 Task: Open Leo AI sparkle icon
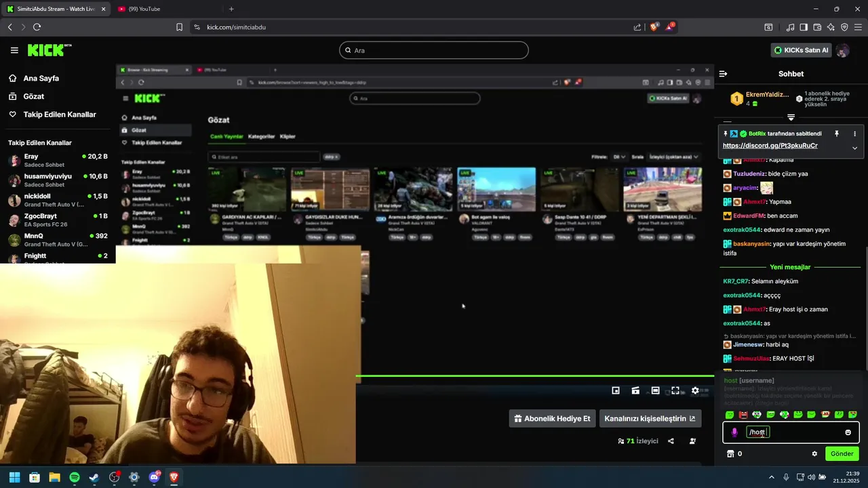pyautogui.click(x=831, y=27)
